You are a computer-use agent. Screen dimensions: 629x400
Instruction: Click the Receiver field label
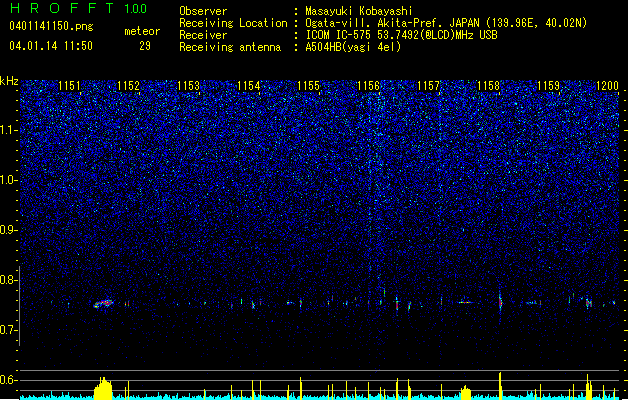click(203, 35)
